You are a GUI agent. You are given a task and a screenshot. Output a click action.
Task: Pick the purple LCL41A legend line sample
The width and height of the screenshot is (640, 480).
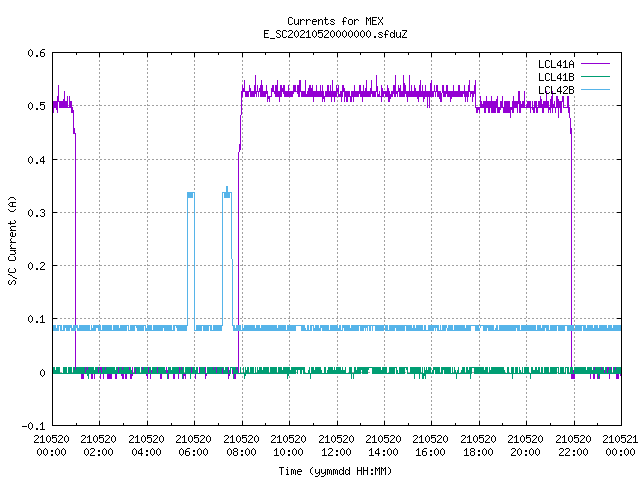click(x=595, y=64)
